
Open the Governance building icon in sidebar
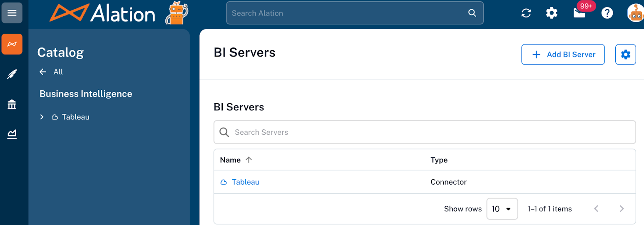tap(12, 104)
